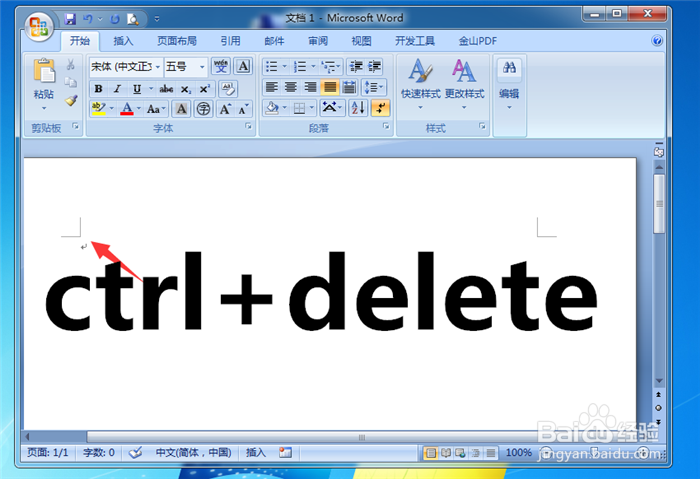Clear formatting with eraser icon
700x479 pixels.
pyautogui.click(x=228, y=89)
